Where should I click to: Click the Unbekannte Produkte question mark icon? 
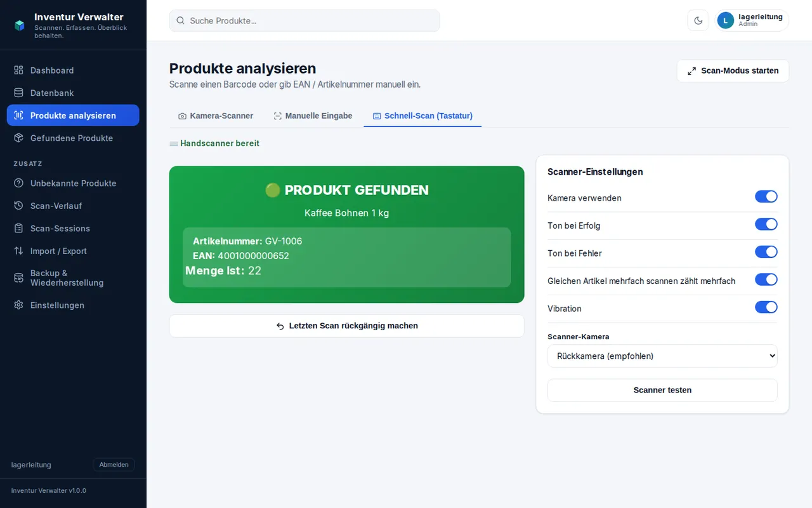pos(18,184)
